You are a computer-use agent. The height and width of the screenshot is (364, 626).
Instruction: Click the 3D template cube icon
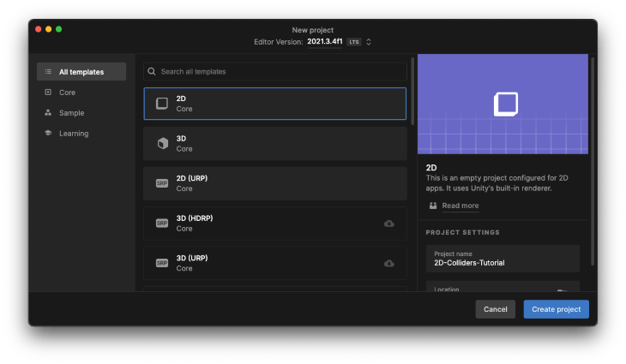(161, 143)
